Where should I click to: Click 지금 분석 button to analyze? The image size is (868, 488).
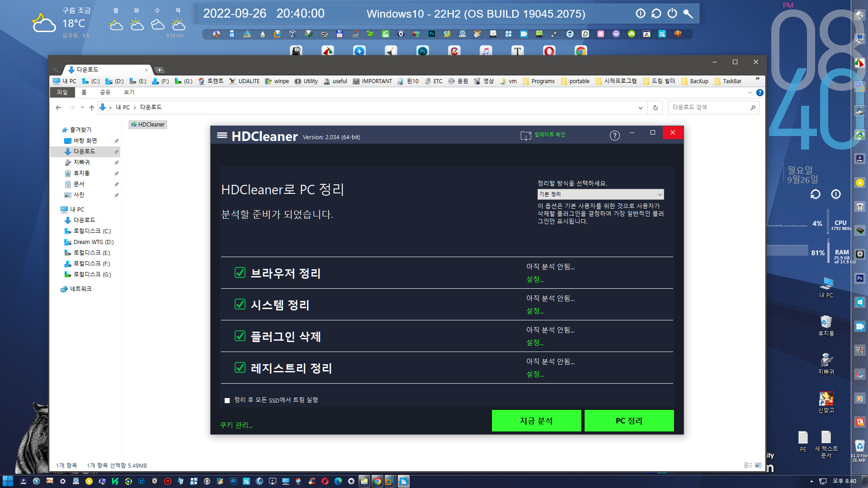pos(536,421)
